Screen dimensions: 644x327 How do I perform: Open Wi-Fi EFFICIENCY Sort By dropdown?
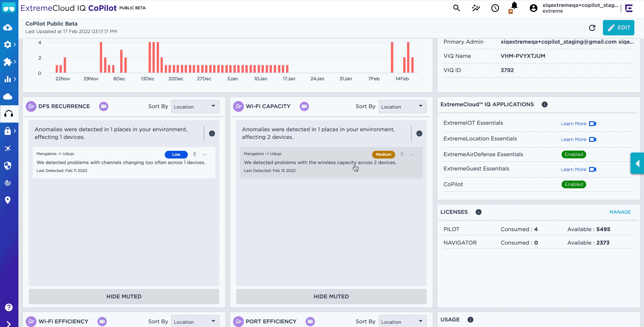pyautogui.click(x=195, y=321)
